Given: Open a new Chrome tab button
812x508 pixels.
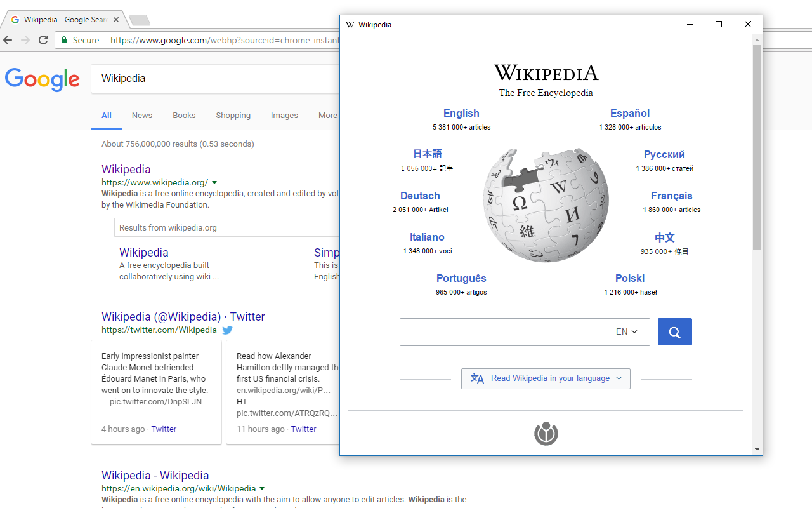Looking at the screenshot, I should click(139, 20).
